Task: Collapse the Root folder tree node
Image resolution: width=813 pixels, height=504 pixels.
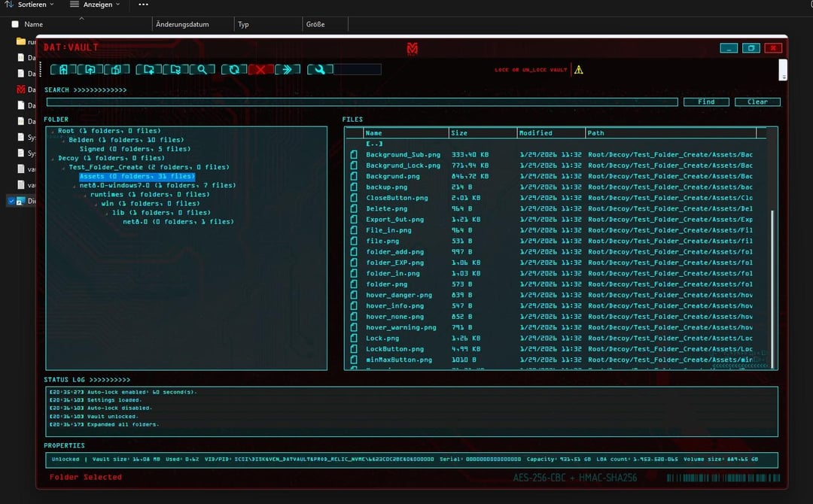Action: click(53, 132)
